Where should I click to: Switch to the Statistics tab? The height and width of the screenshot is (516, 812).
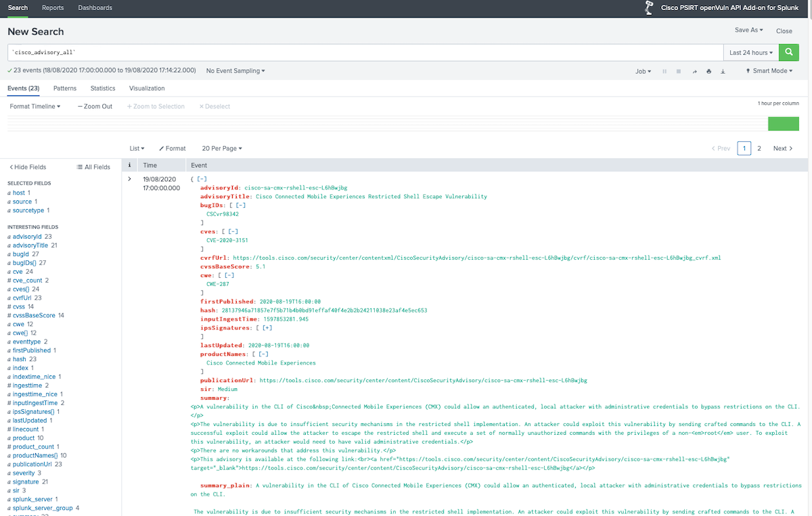pyautogui.click(x=103, y=89)
